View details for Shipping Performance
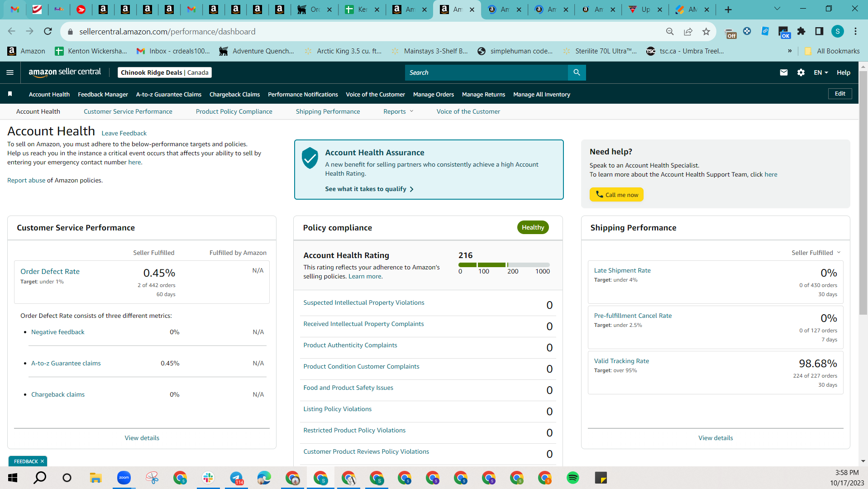Viewport: 868px width, 489px height. 715,438
